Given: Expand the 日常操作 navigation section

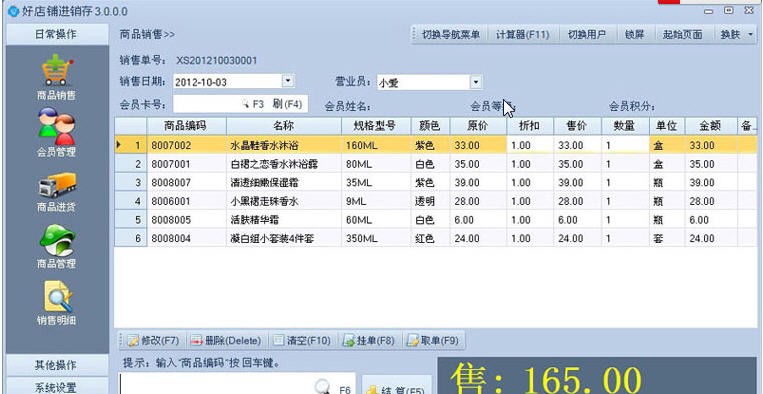Looking at the screenshot, I should coord(56,34).
